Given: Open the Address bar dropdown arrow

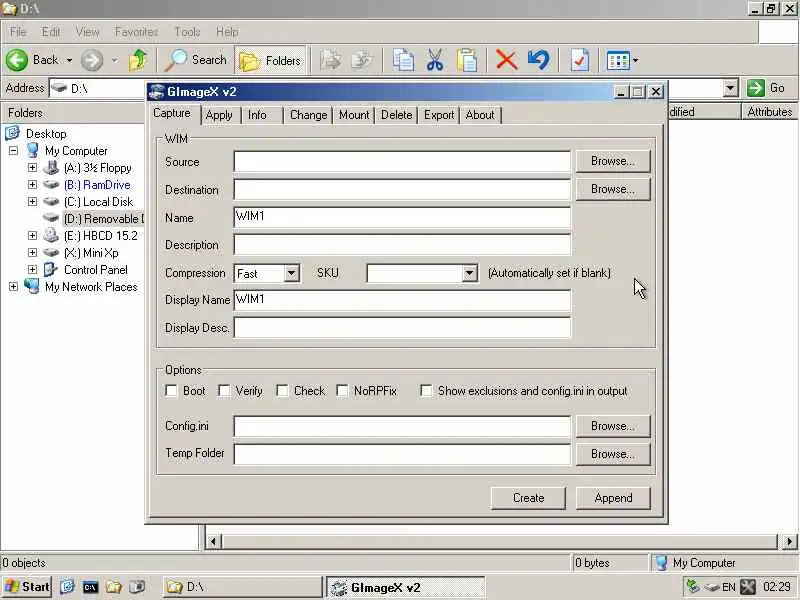Looking at the screenshot, I should (731, 88).
